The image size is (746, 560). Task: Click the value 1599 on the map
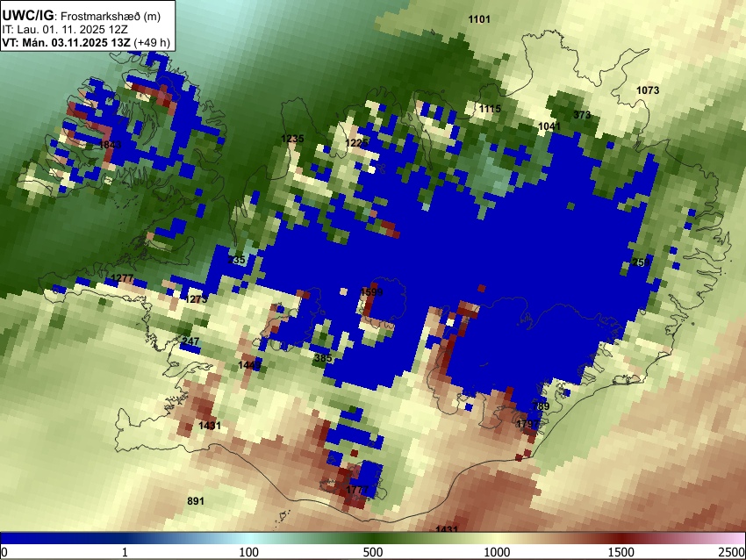[371, 292]
